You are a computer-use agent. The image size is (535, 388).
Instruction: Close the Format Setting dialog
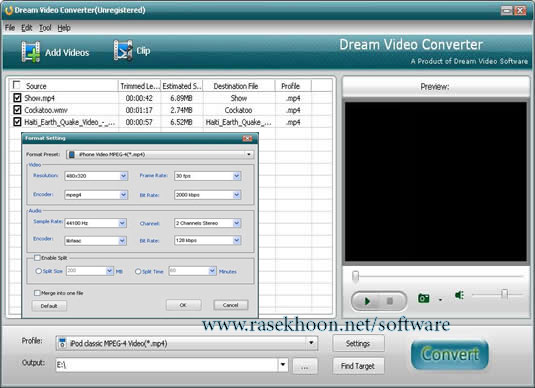point(247,138)
